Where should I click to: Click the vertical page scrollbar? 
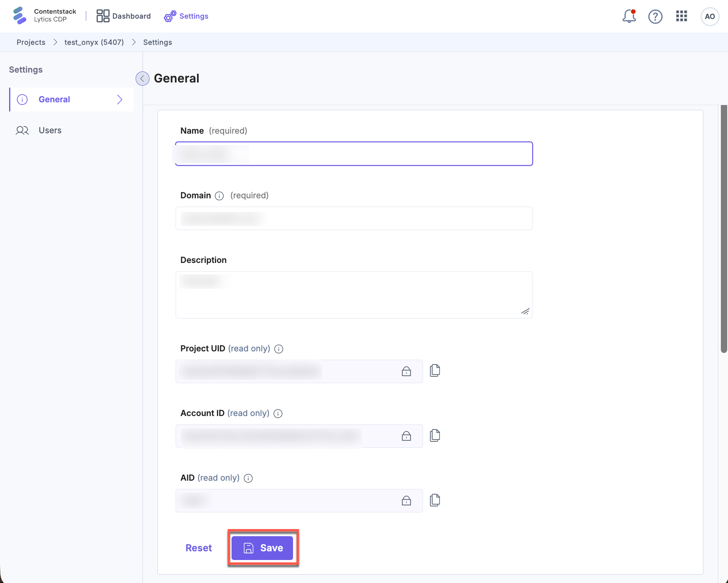(x=724, y=229)
